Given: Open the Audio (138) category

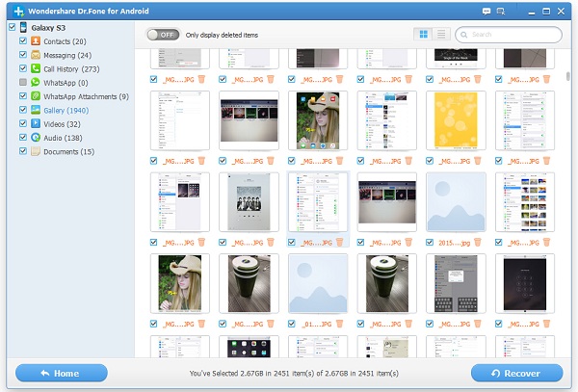Looking at the screenshot, I should tap(63, 138).
